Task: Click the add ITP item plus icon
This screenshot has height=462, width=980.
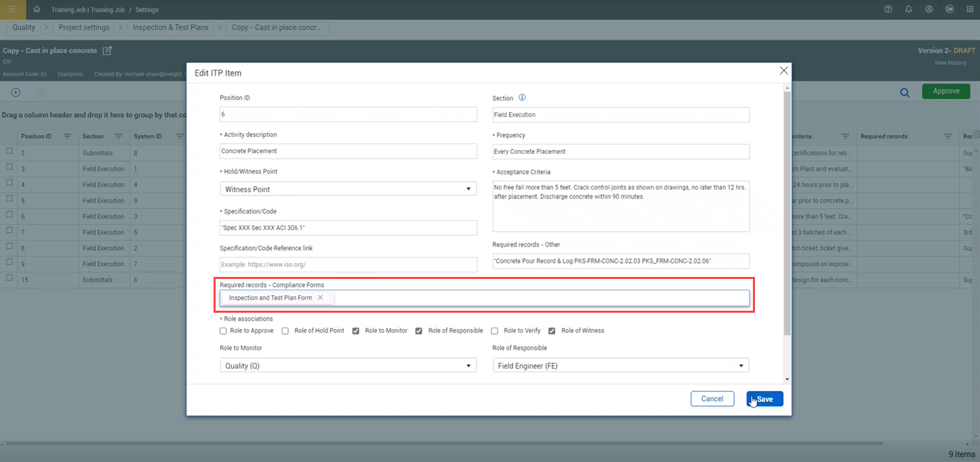Action: click(x=15, y=93)
